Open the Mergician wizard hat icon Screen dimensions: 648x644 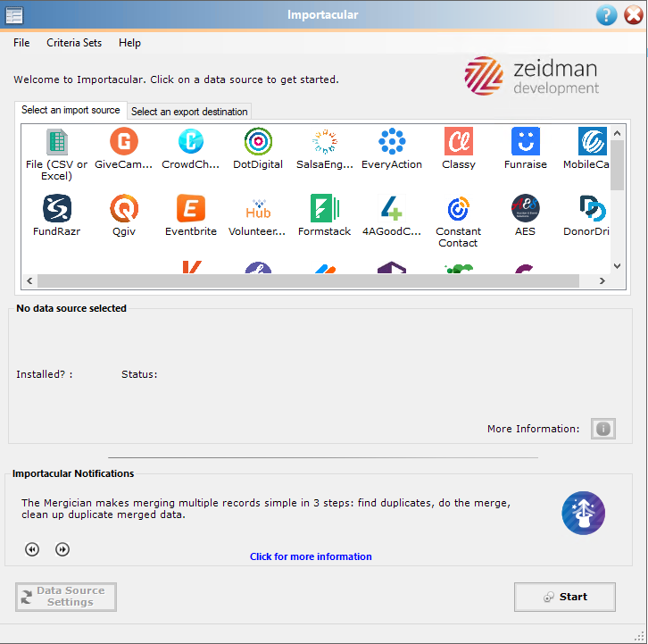pos(583,513)
